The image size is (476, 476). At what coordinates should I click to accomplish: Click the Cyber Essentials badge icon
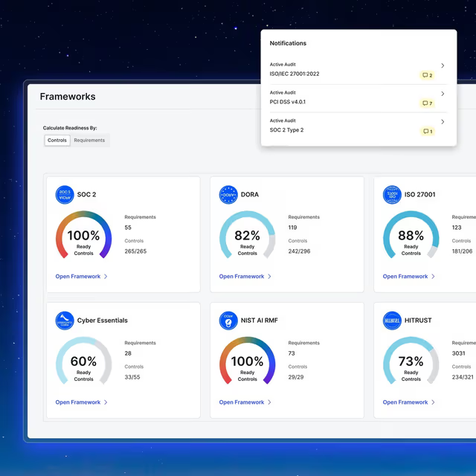65,321
